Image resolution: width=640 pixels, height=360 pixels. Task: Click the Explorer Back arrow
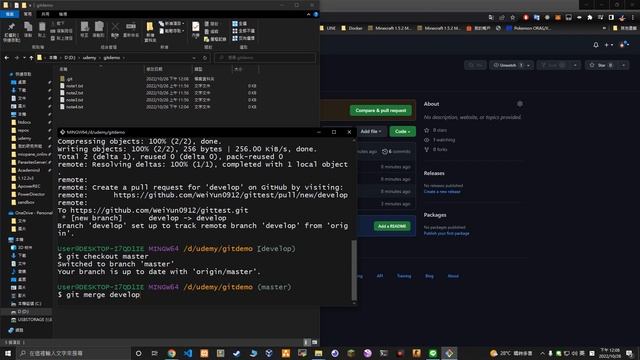click(7, 58)
